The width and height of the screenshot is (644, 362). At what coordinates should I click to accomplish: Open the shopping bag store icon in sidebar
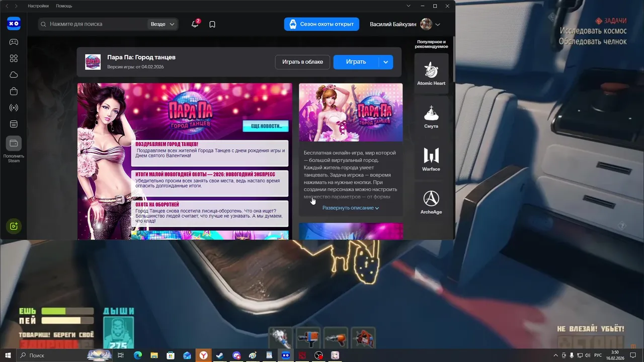[x=14, y=91]
